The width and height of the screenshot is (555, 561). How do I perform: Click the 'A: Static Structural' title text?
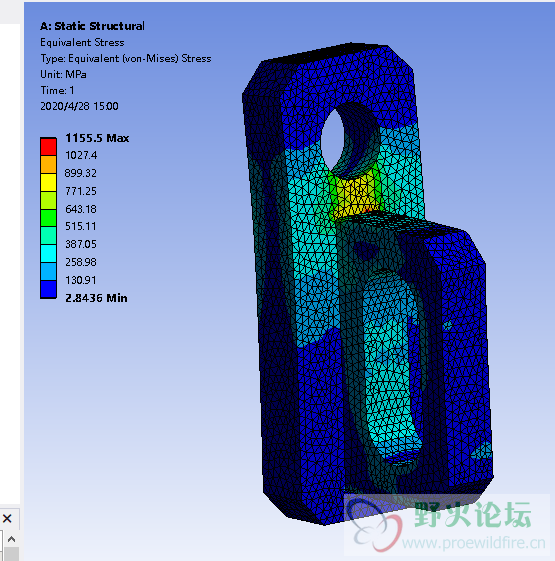[x=92, y=26]
